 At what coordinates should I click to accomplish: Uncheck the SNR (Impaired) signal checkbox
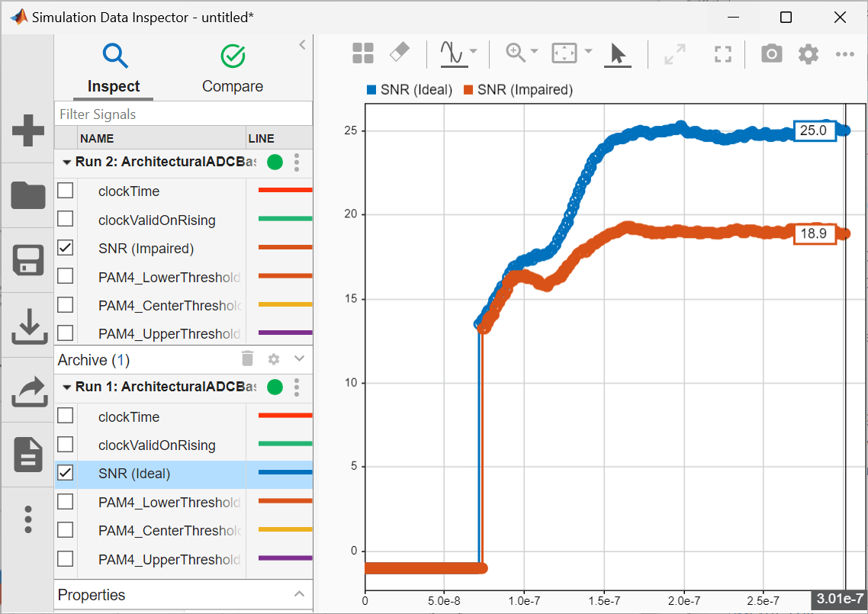[x=66, y=248]
